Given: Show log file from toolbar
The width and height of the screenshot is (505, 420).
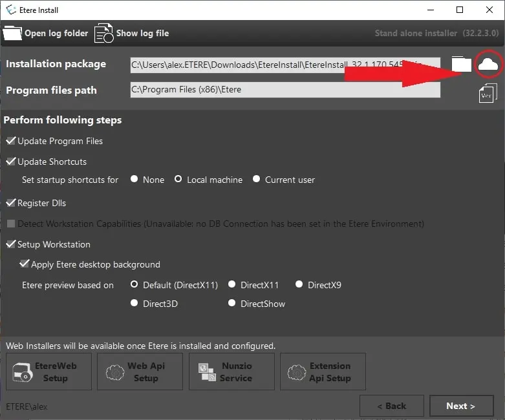Looking at the screenshot, I should click(x=132, y=33).
